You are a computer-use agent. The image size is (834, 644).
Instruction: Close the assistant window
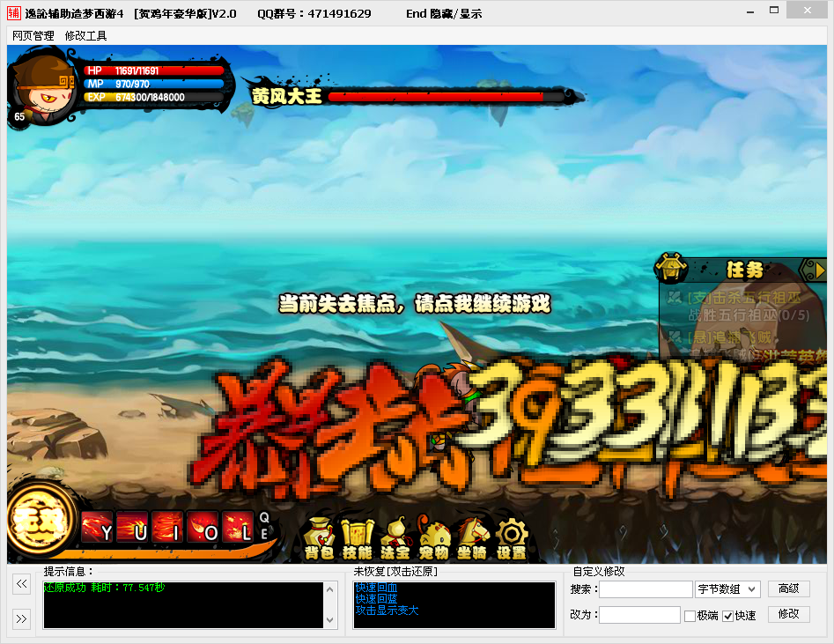click(x=808, y=10)
